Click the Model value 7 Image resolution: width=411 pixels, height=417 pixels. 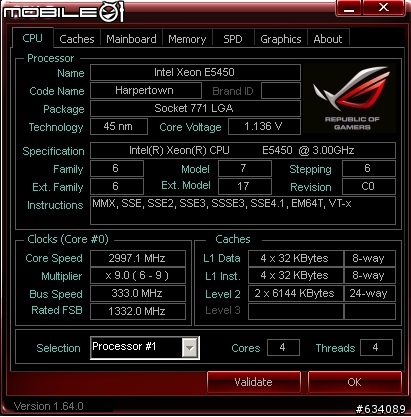click(245, 168)
